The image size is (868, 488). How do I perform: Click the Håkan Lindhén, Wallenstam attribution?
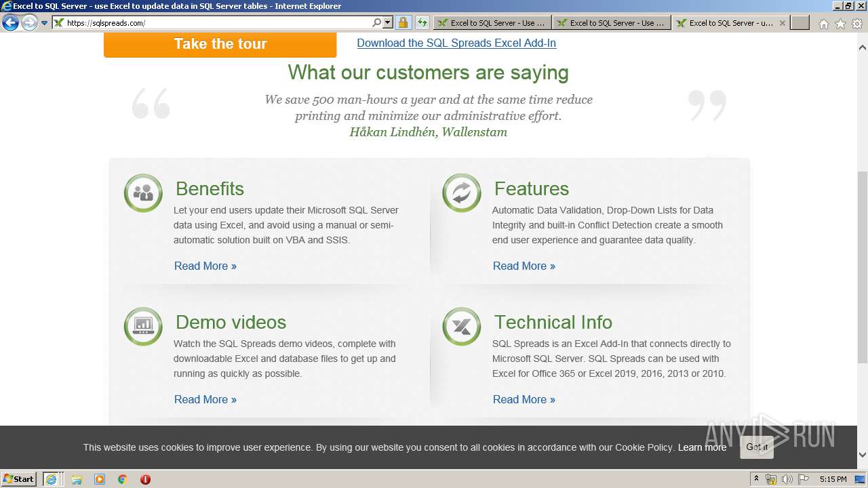coord(428,132)
